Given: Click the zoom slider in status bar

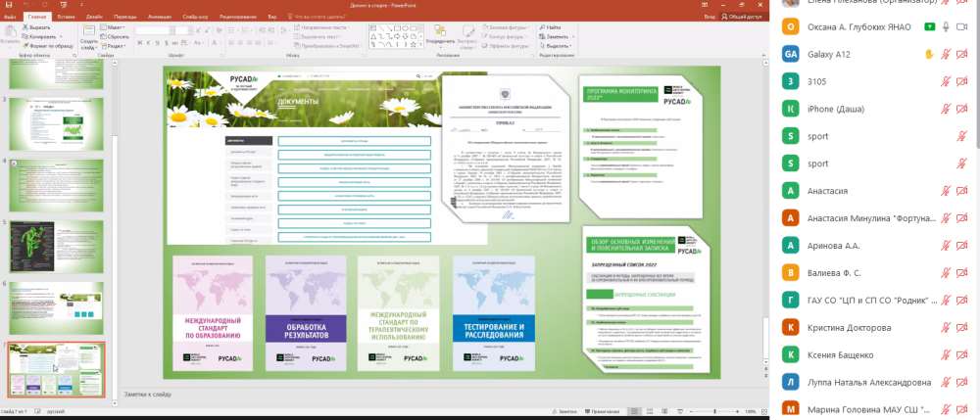Looking at the screenshot, I should point(715,412).
